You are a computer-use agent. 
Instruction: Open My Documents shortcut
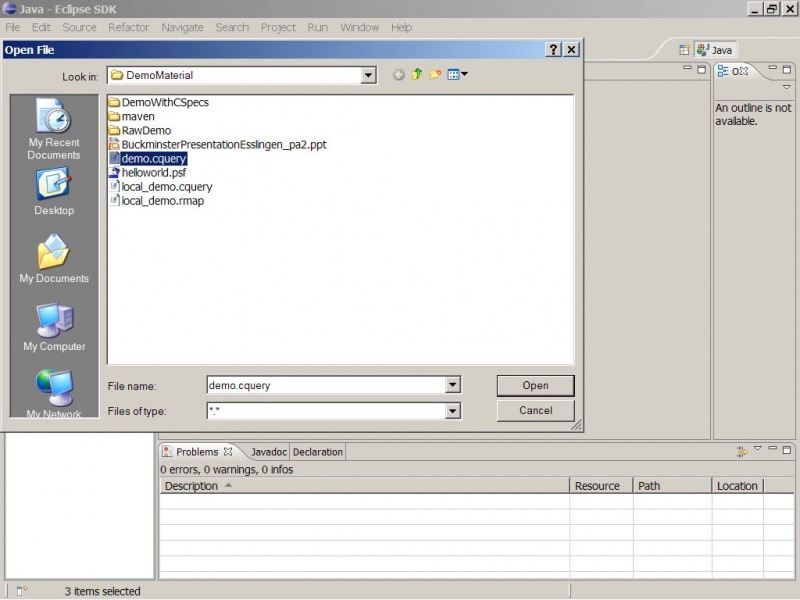[54, 259]
